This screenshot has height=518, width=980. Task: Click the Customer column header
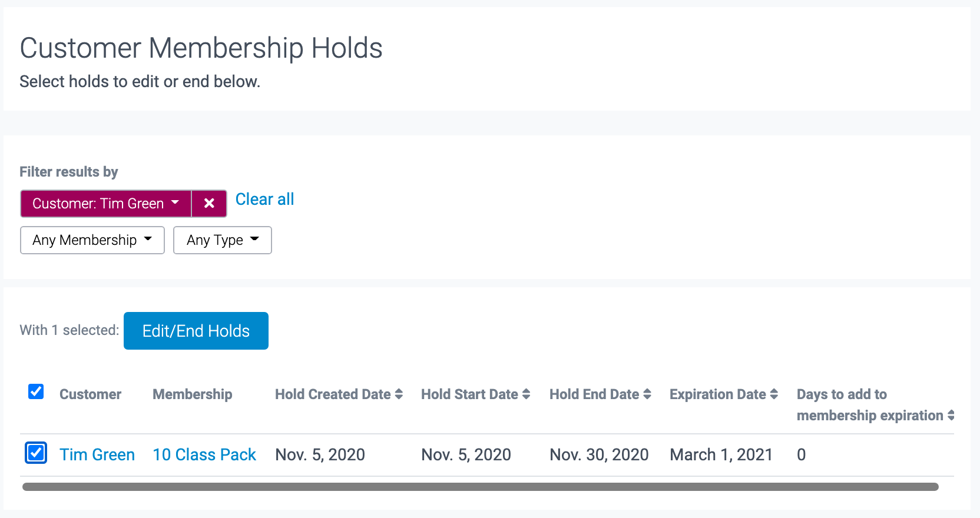pos(90,394)
